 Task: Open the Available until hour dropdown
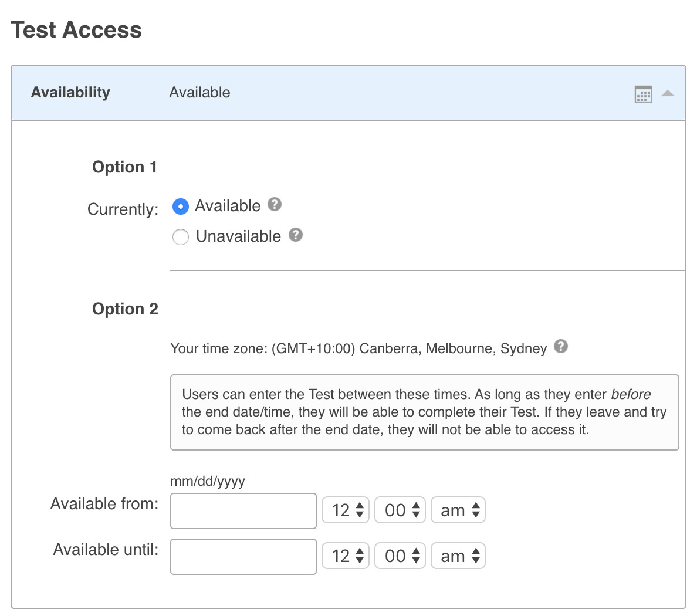tap(346, 556)
